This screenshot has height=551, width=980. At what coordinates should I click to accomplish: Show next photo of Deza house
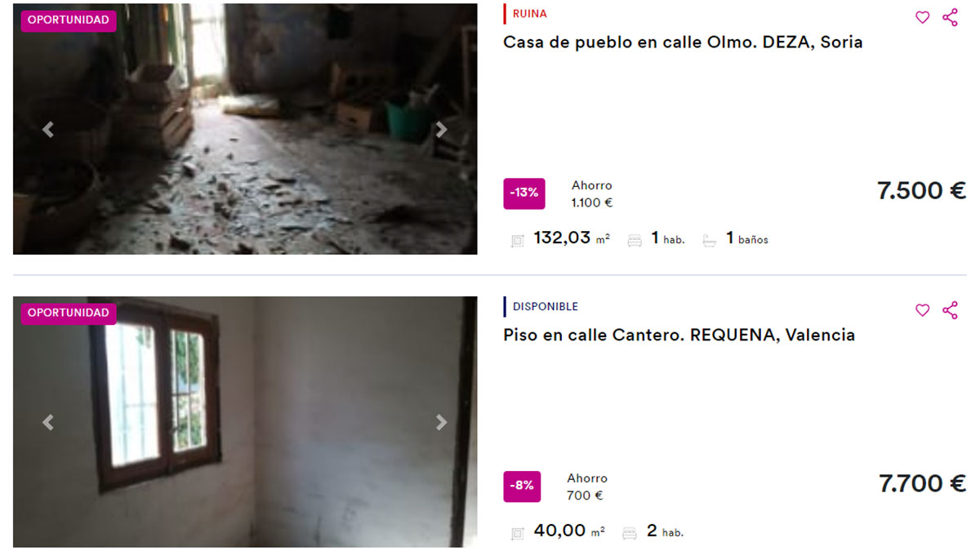[441, 129]
